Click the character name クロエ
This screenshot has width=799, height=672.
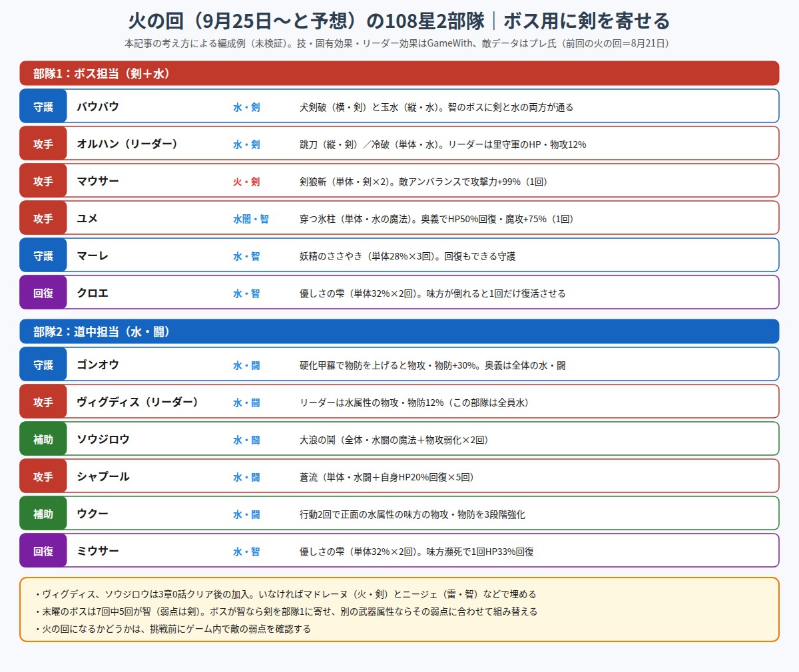click(x=93, y=293)
